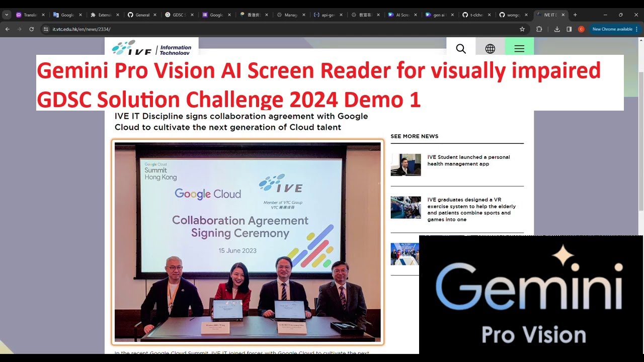Minimize the Chrome window
Image resolution: width=644 pixels, height=362 pixels.
pos(605,15)
